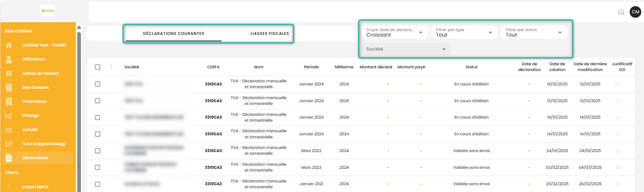This screenshot has height=192, width=644.
Task: Click the EDI cloud icon for 26/02/2025 row
Action: 618,184
